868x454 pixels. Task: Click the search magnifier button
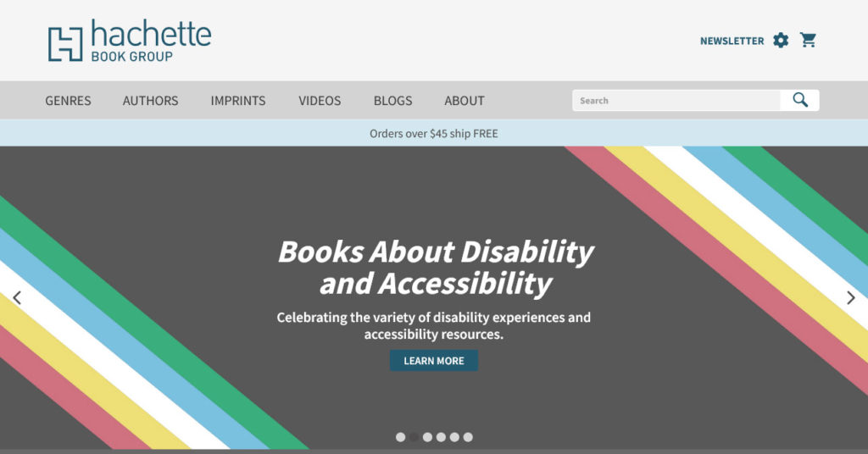coord(800,100)
